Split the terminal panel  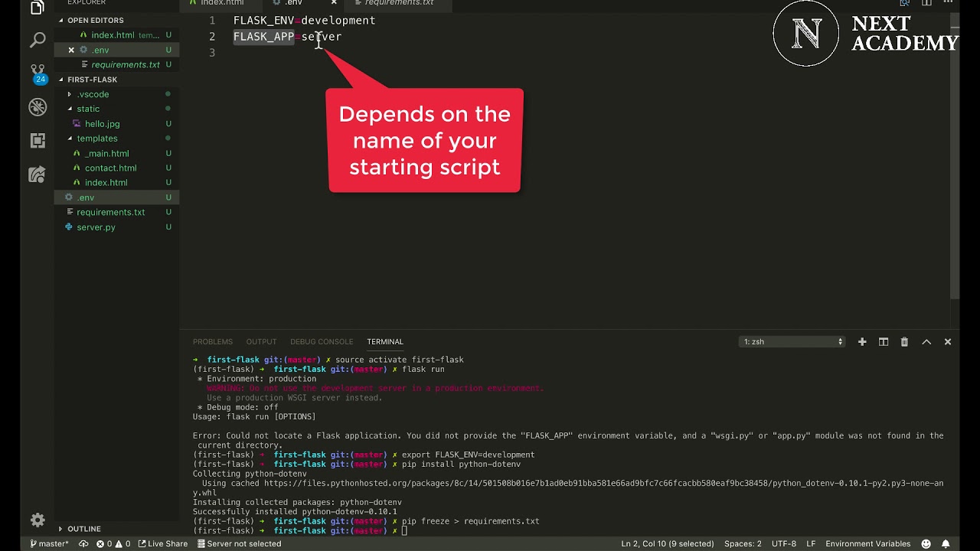click(884, 342)
